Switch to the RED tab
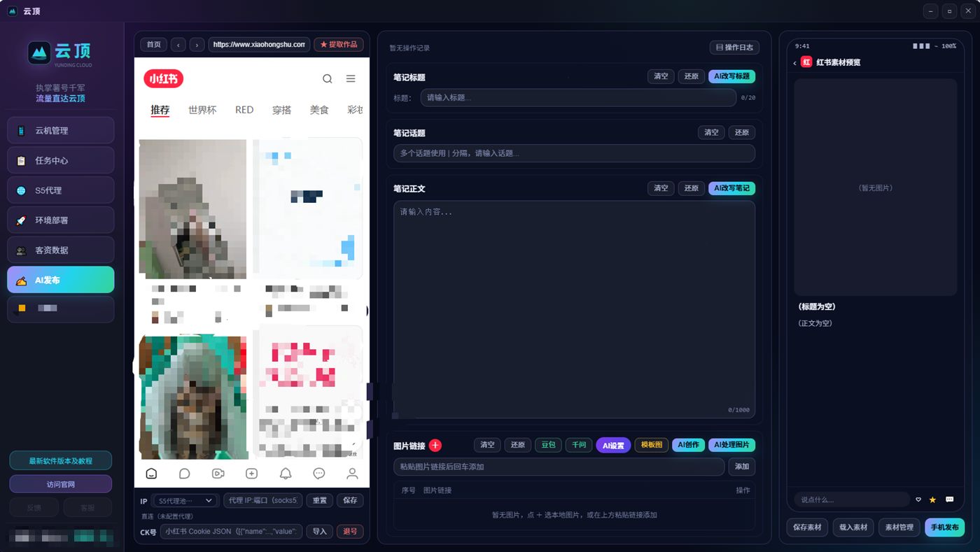 click(x=244, y=110)
